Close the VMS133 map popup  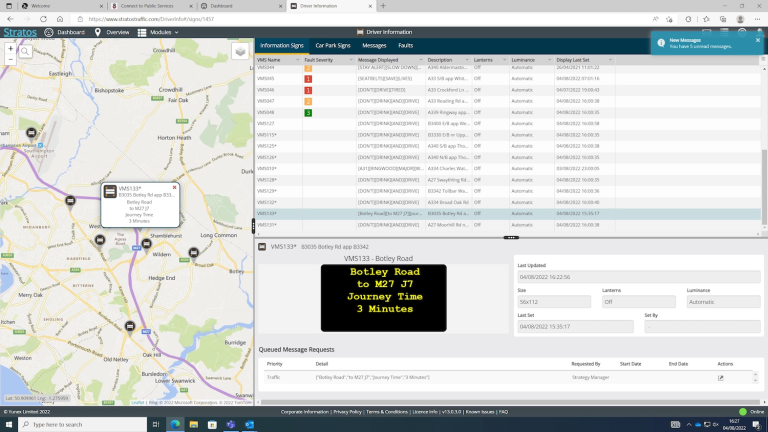[174, 187]
